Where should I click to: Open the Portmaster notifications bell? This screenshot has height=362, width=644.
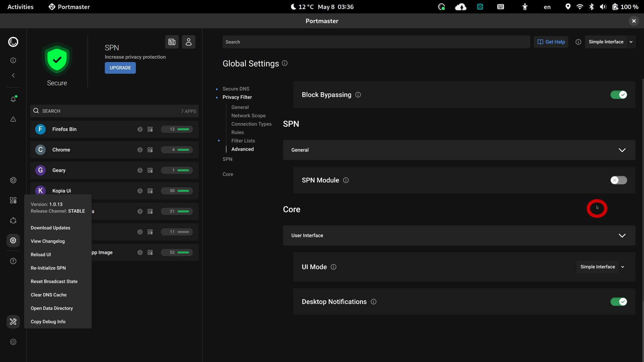pyautogui.click(x=13, y=99)
